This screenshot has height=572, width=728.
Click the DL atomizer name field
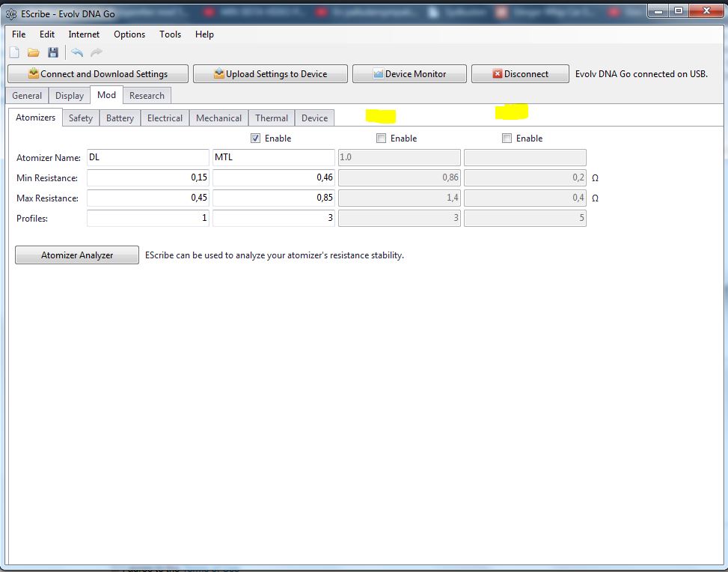pos(148,157)
